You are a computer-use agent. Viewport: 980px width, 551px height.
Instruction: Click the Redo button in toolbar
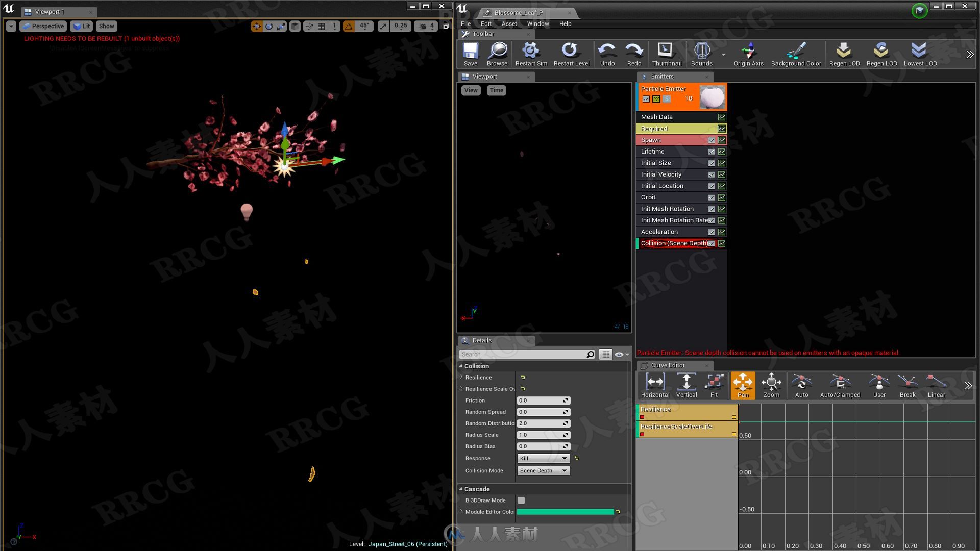click(633, 53)
